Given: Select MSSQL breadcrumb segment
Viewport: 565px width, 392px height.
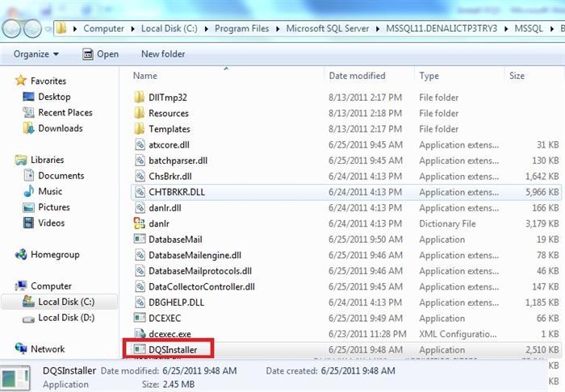Looking at the screenshot, I should (x=528, y=28).
